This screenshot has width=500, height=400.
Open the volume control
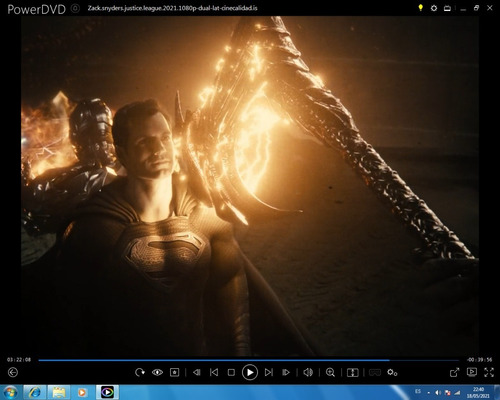pyautogui.click(x=308, y=372)
